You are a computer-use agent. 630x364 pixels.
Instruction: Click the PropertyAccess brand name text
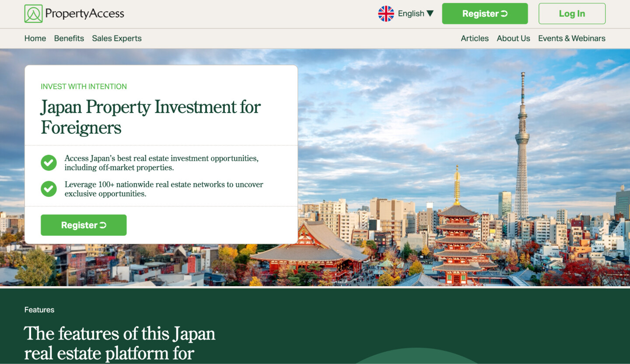(84, 14)
